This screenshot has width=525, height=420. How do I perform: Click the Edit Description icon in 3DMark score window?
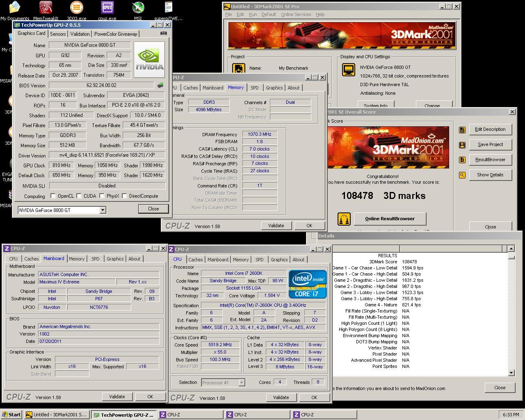pyautogui.click(x=462, y=130)
